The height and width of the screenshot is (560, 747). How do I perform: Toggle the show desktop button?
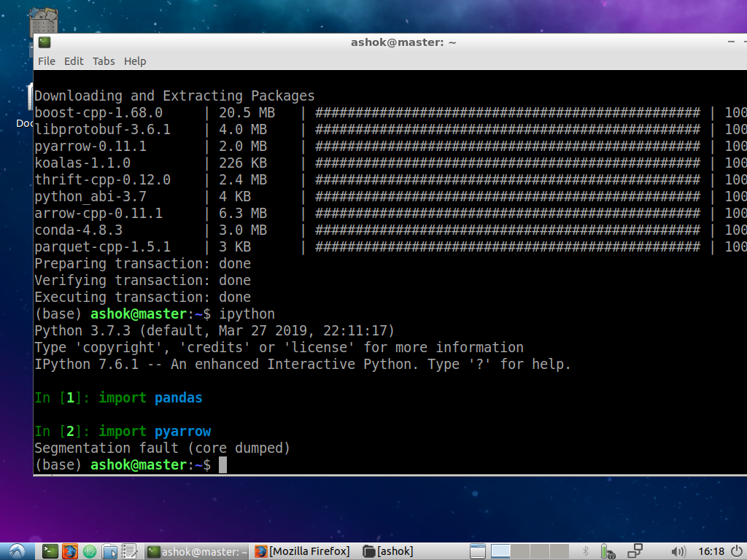click(x=476, y=551)
